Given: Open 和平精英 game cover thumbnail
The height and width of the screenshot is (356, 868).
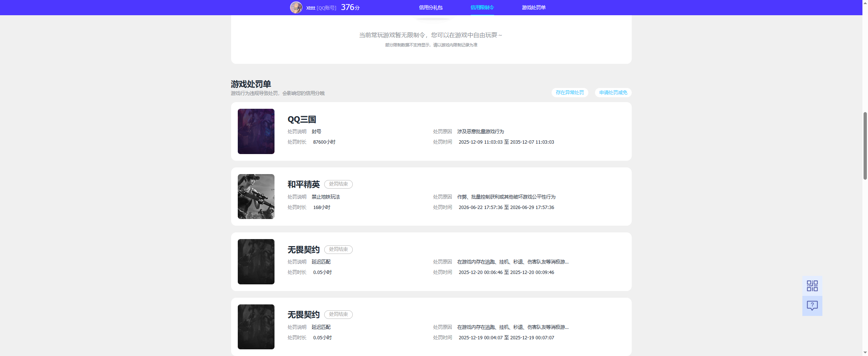Looking at the screenshot, I should (256, 196).
